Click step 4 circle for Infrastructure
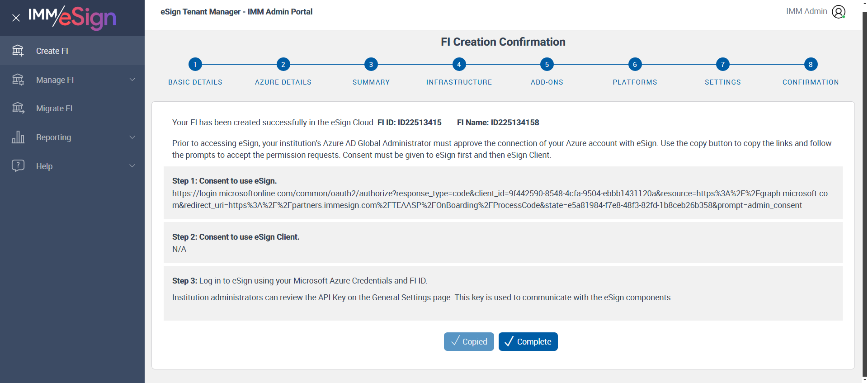 click(x=459, y=64)
